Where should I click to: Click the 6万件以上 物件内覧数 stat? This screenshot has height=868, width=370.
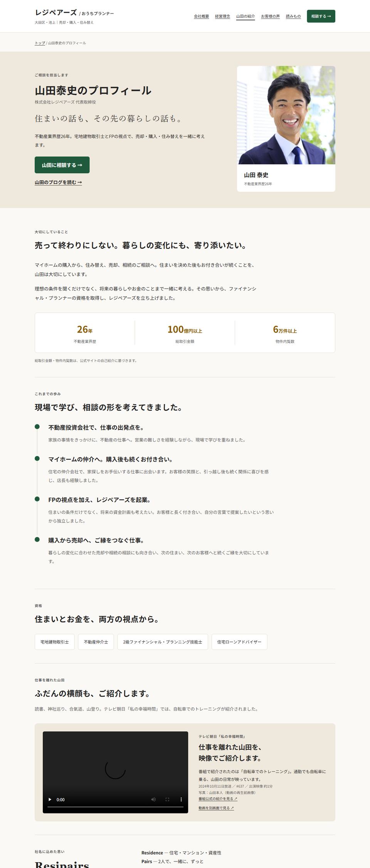285,334
